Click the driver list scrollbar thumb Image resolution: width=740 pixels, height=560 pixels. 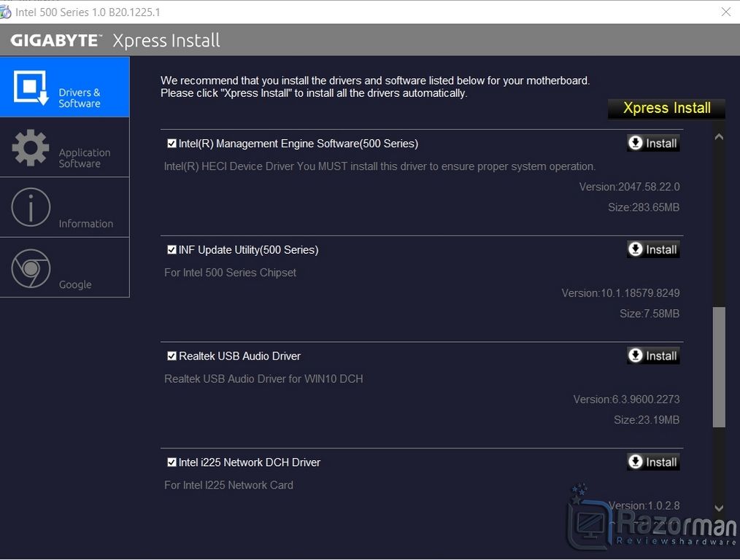point(719,367)
